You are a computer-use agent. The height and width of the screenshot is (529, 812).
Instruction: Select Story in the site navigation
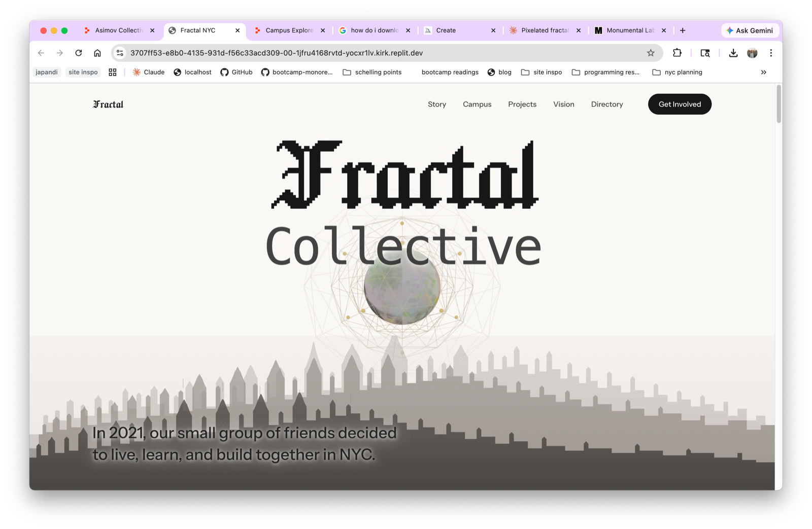click(x=437, y=104)
